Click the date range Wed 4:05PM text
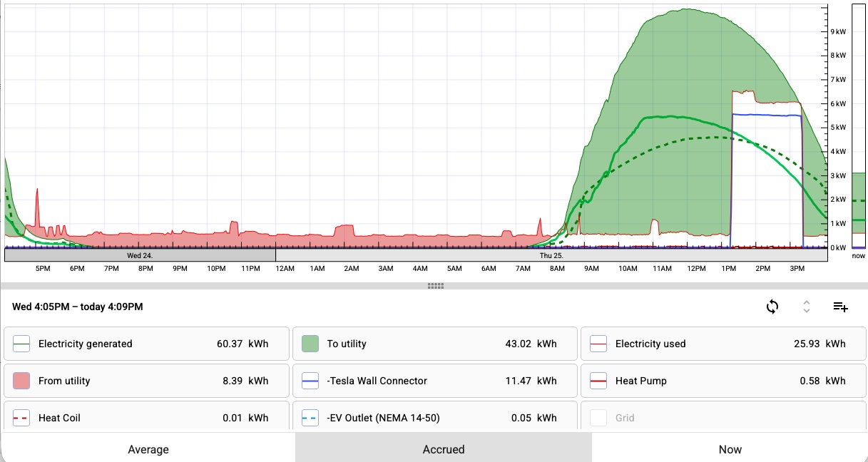This screenshot has width=868, height=462. [78, 307]
